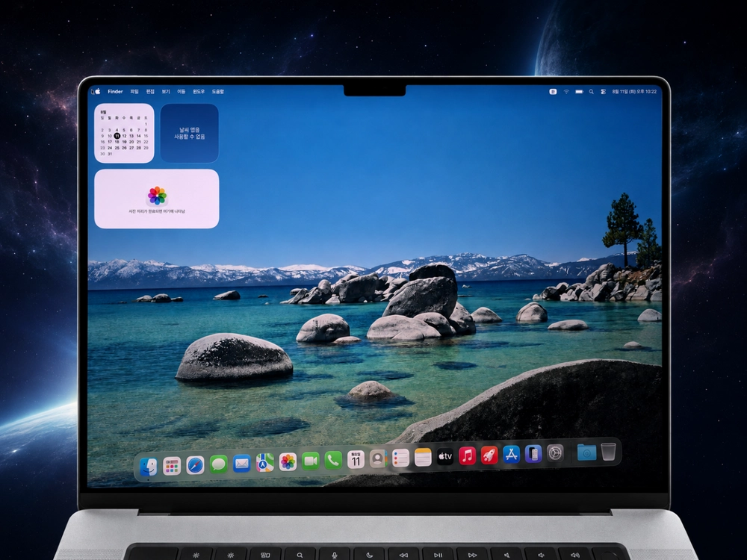Open the 보기 menu
The width and height of the screenshot is (747, 560).
coord(166,91)
